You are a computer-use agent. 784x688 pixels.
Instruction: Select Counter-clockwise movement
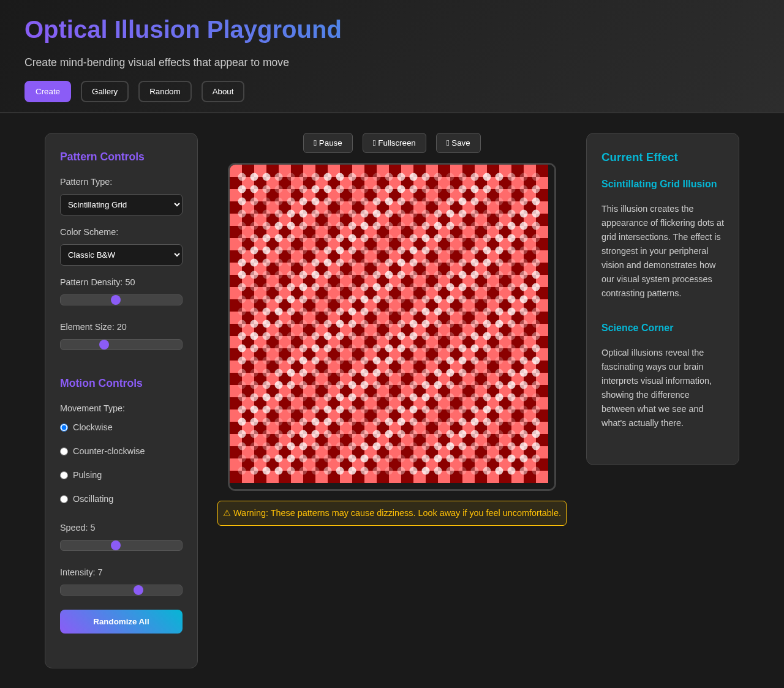(x=64, y=451)
